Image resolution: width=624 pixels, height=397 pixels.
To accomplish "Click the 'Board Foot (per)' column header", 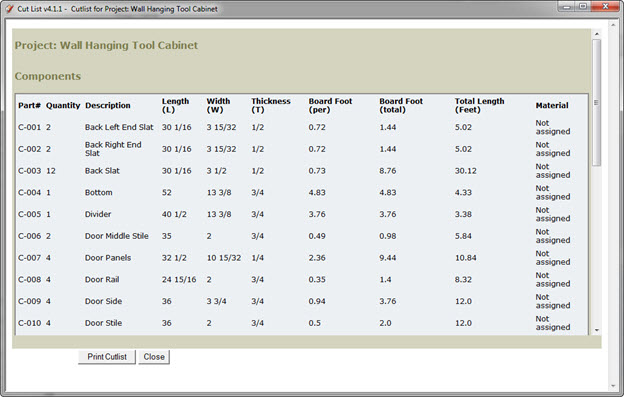I will (330, 105).
